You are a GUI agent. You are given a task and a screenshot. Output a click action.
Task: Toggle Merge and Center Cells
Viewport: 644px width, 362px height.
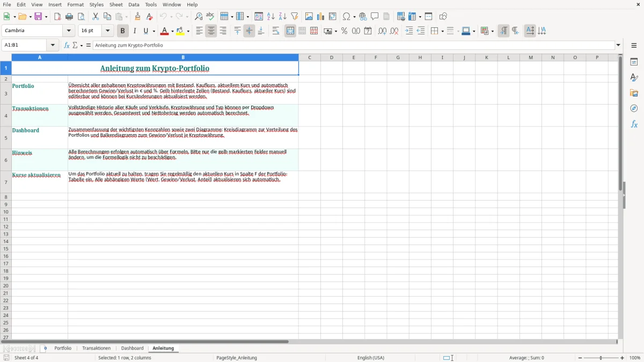point(290,31)
